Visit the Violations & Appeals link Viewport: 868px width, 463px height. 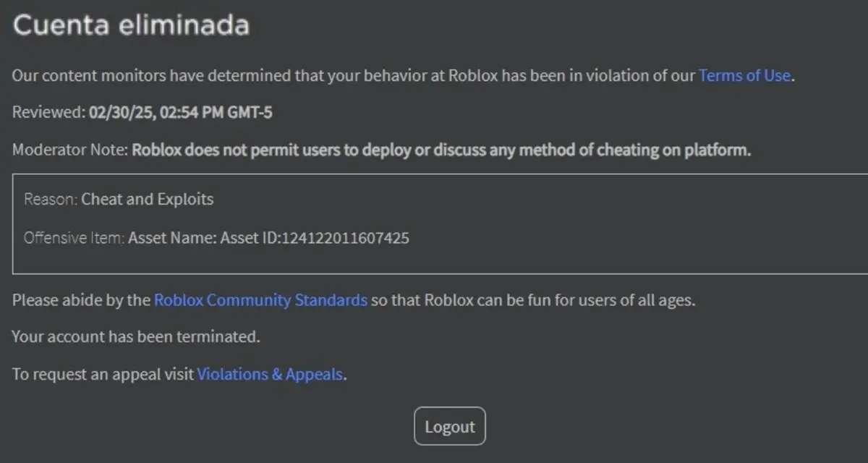tap(270, 375)
